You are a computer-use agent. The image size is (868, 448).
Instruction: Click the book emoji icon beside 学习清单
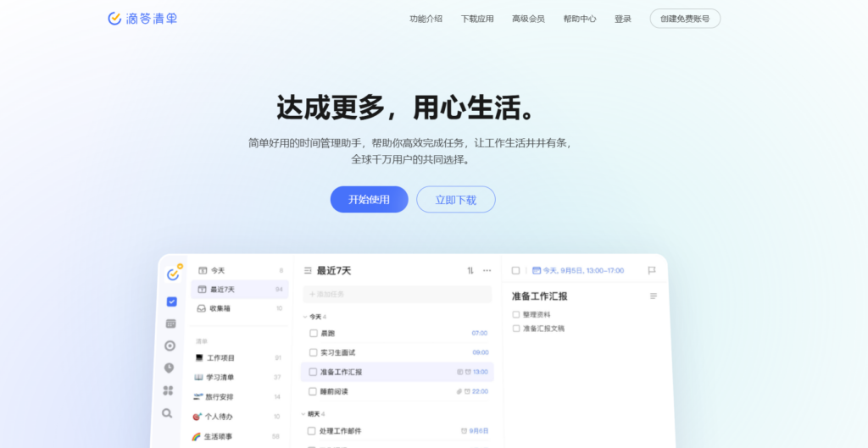click(x=198, y=377)
